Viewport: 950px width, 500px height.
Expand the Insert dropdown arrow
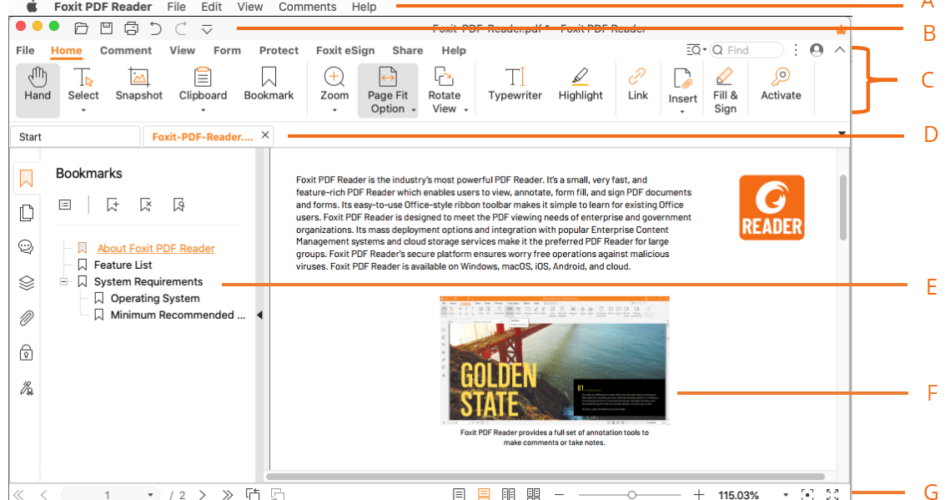682,112
